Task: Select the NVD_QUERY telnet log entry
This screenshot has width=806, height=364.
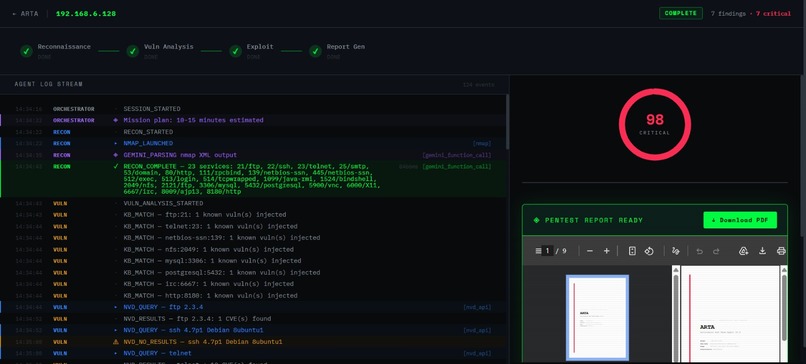Action: pos(253,353)
